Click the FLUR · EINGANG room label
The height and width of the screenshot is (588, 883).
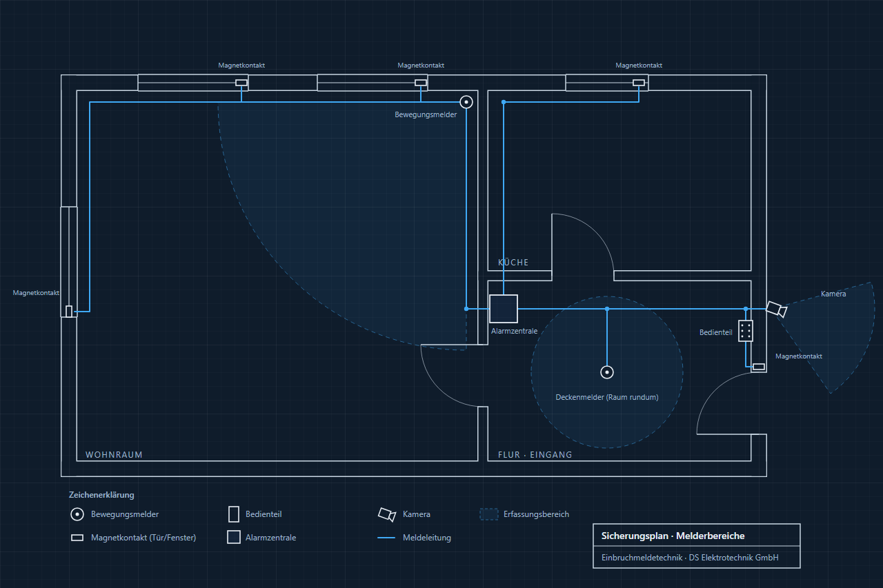coord(535,455)
